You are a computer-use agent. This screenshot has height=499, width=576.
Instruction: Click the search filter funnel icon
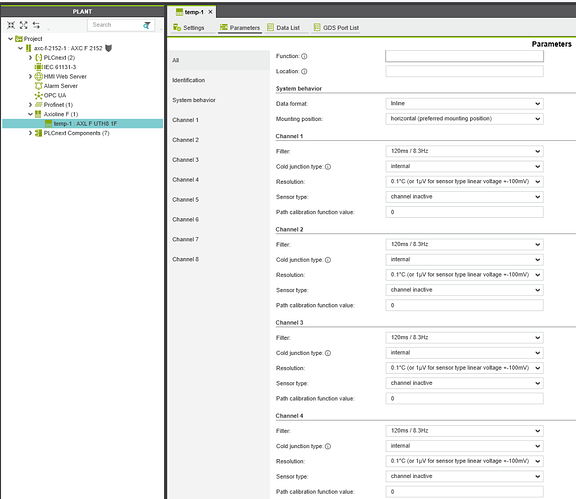(147, 25)
